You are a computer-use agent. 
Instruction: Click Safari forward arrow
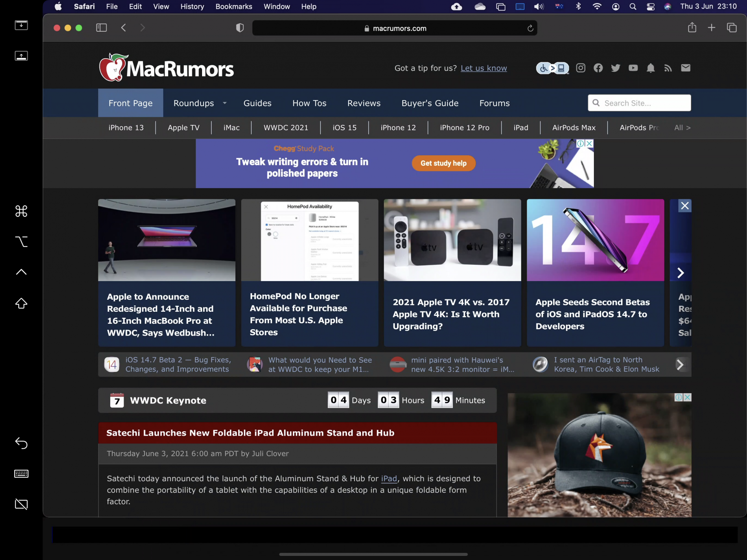pos(142,28)
